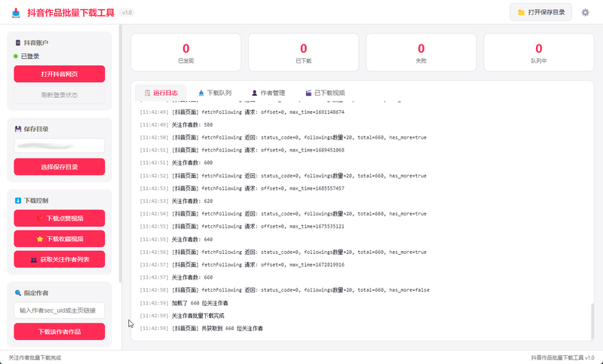The width and height of the screenshot is (603, 364).
Task: Click log line containing has_more=false
Action: [285, 290]
